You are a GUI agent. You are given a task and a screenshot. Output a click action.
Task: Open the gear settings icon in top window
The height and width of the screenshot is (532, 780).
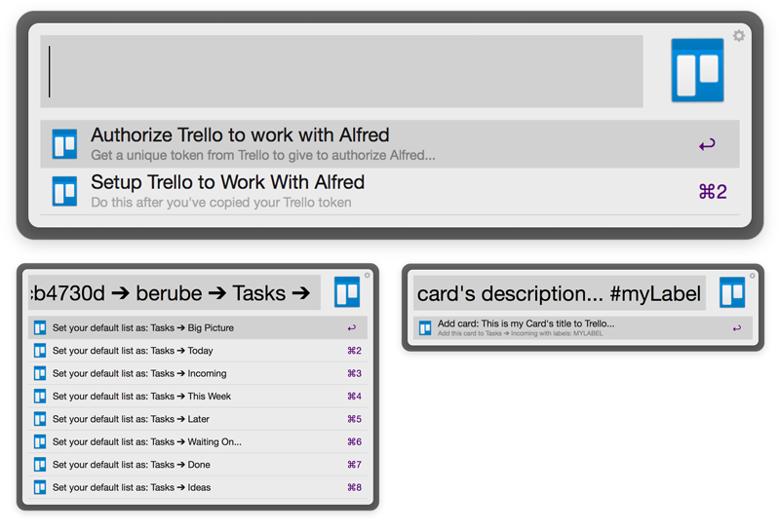739,36
